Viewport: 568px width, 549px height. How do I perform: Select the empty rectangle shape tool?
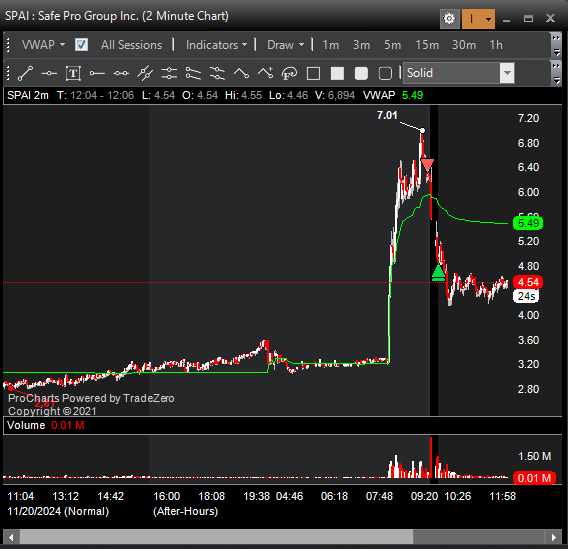pos(313,73)
